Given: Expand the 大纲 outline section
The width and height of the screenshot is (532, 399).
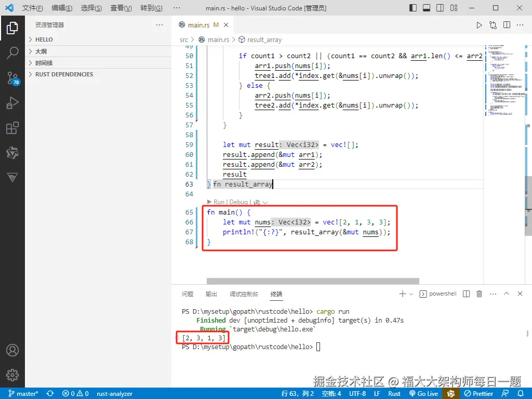Looking at the screenshot, I should (x=98, y=51).
